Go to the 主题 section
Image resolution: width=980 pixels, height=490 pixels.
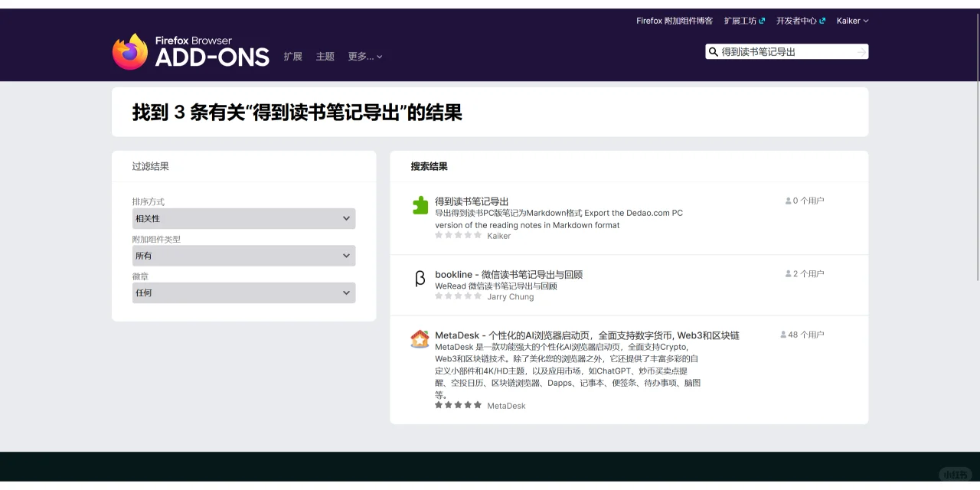tap(325, 57)
